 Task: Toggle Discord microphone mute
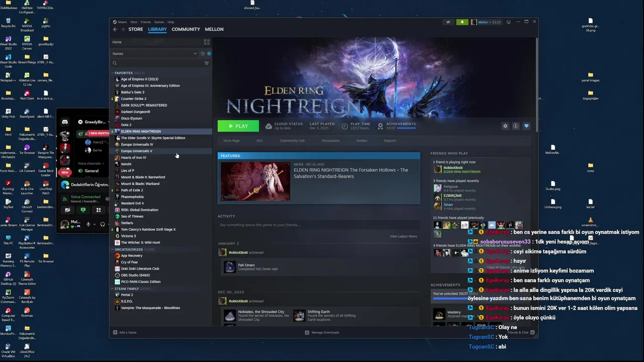tap(88, 224)
